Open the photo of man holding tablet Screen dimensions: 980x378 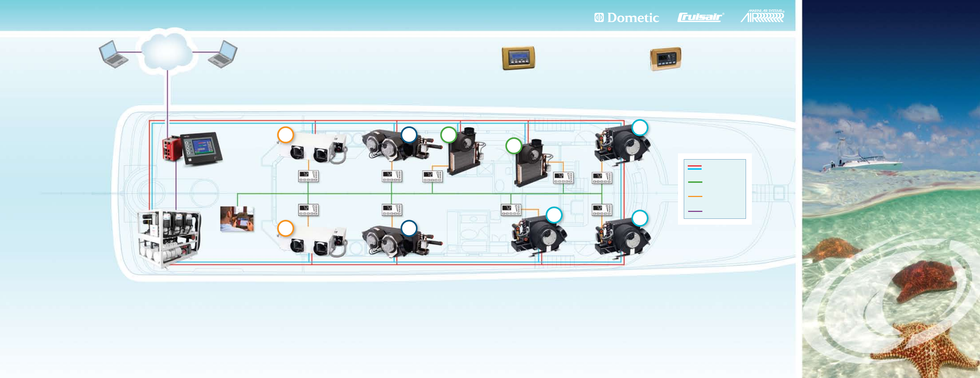[237, 219]
